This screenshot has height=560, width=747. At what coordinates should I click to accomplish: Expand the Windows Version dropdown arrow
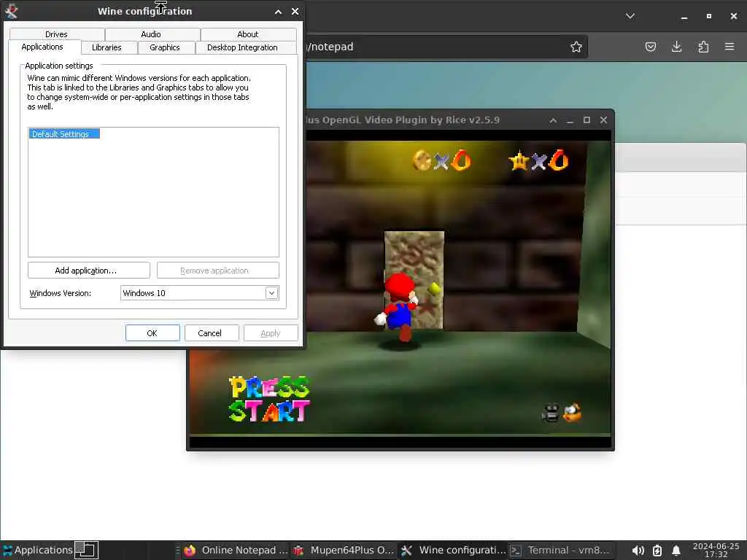271,293
